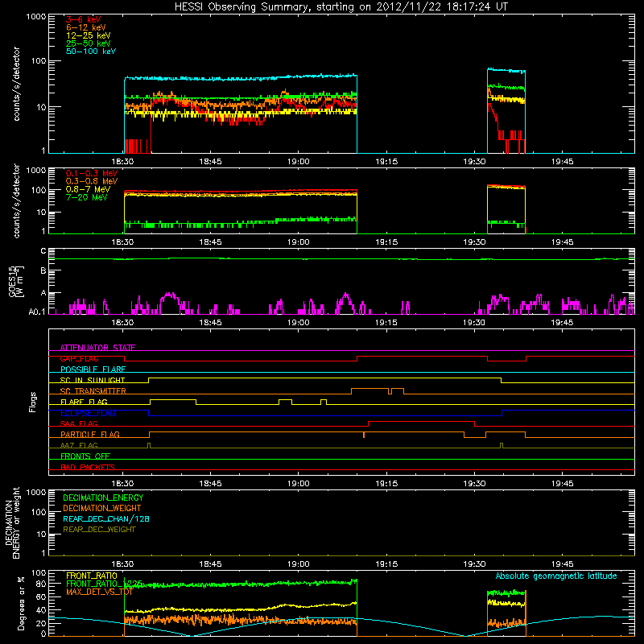The width and height of the screenshot is (644, 644).
Task: Click 19:00 tick label under GOES15 plot
Action: coord(298,323)
